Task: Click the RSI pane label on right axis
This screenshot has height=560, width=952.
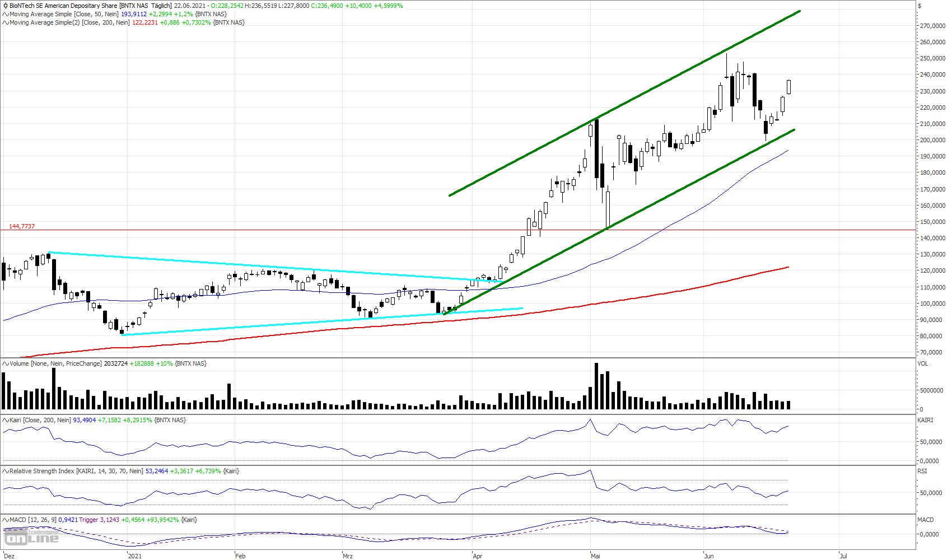Action: pos(922,471)
